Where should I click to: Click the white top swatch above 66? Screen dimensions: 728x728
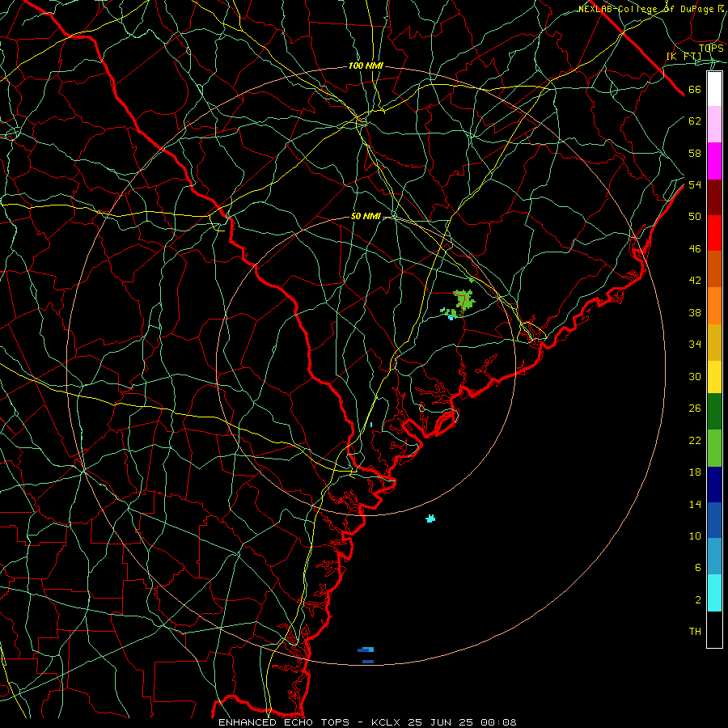pyautogui.click(x=714, y=89)
